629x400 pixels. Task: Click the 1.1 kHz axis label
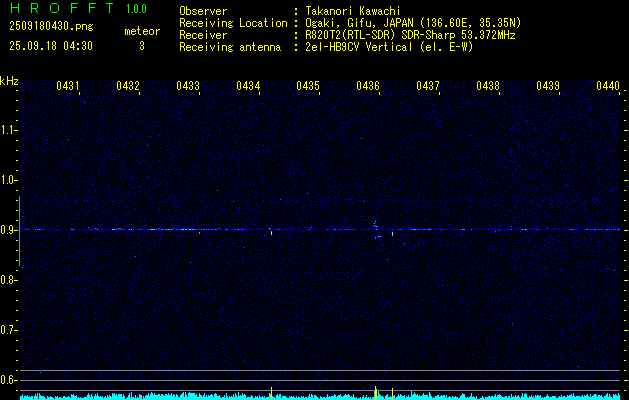[x=9, y=129]
